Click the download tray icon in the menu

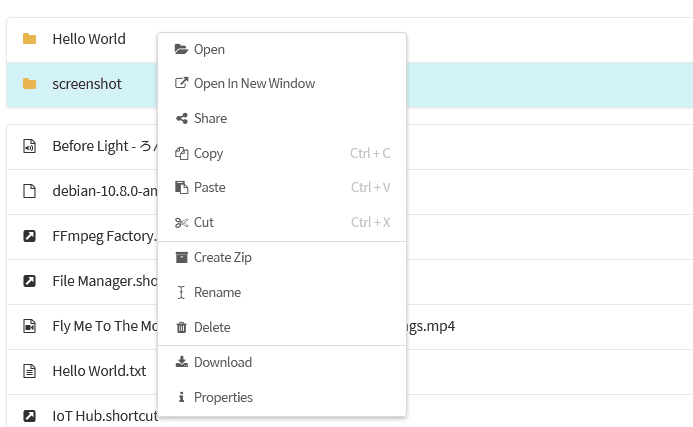(x=182, y=362)
